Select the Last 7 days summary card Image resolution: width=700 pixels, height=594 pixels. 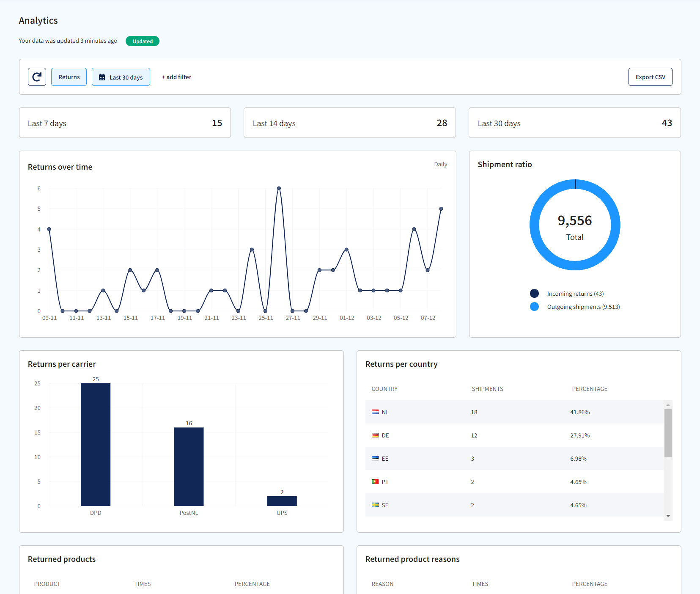coord(125,123)
